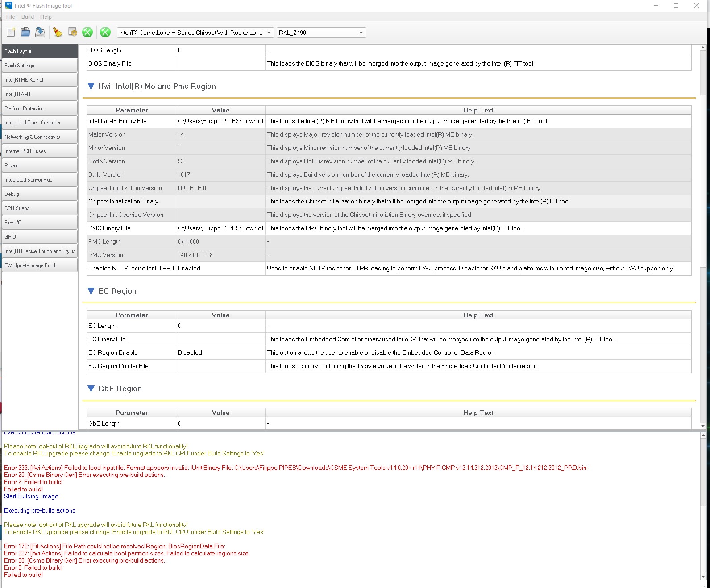Click the first green Build image icon

(87, 32)
